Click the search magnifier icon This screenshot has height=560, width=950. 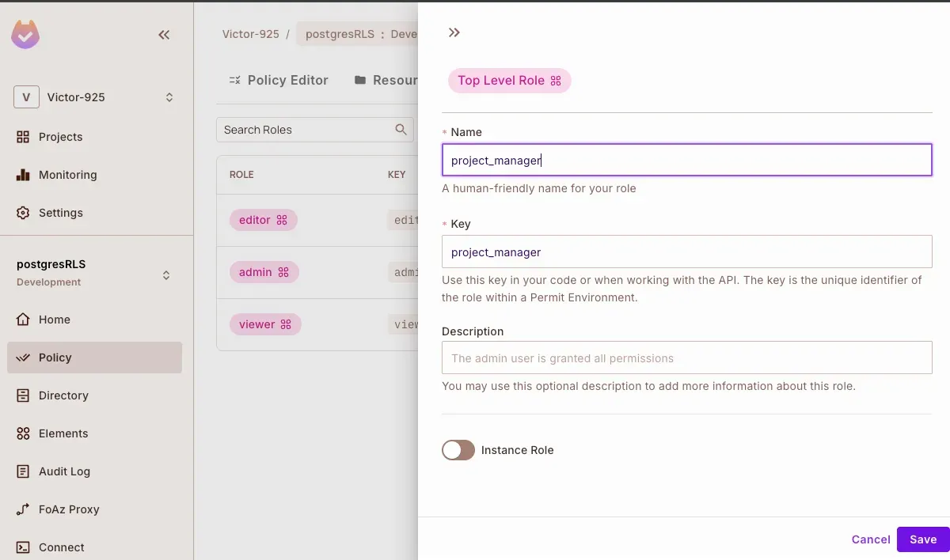coord(401,130)
